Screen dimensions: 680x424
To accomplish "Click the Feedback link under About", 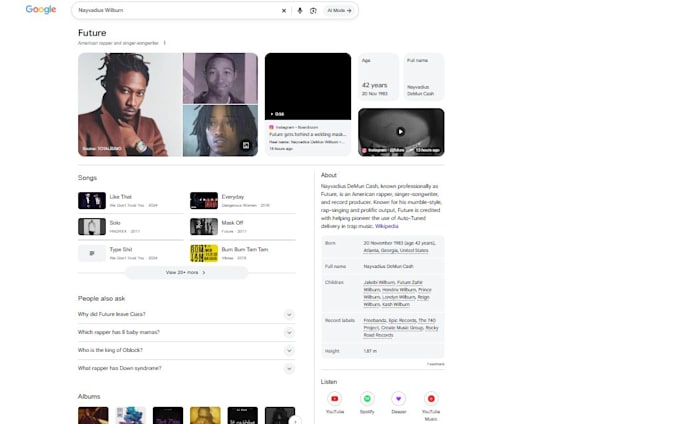I will [x=435, y=364].
